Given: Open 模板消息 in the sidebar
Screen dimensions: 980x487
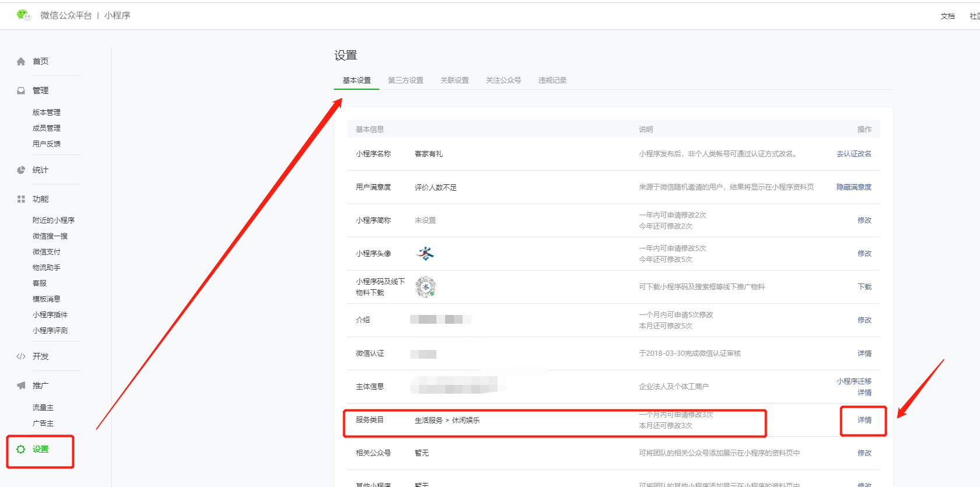Looking at the screenshot, I should 47,299.
